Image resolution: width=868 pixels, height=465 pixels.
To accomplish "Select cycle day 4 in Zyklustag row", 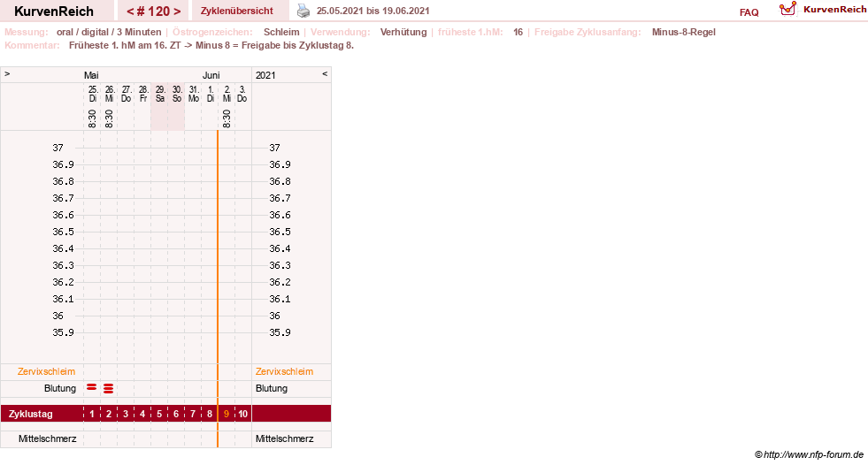I will point(142,414).
